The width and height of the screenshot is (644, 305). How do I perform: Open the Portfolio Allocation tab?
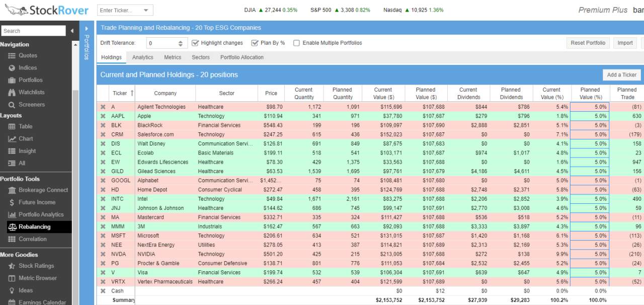242,57
